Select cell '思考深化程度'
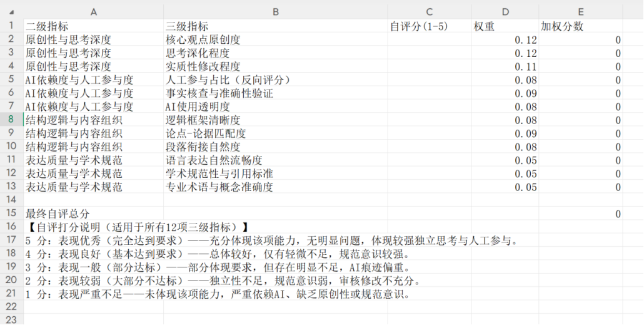 click(276, 53)
